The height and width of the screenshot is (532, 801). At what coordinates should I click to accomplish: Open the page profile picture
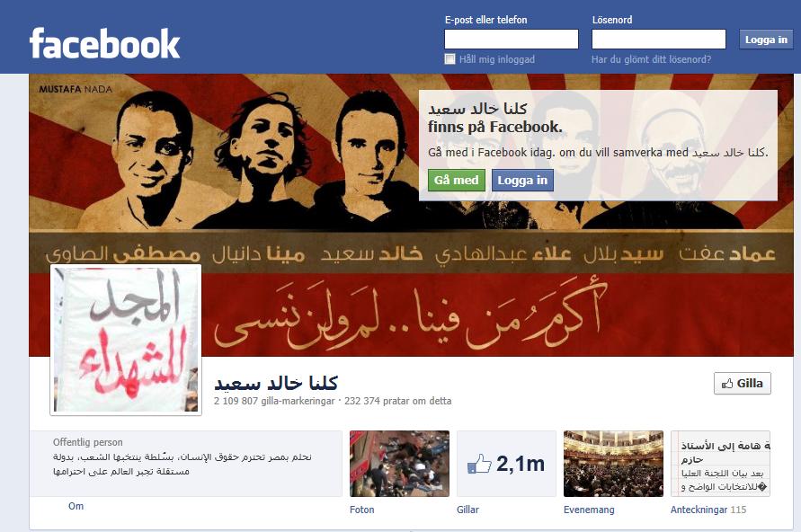(126, 340)
